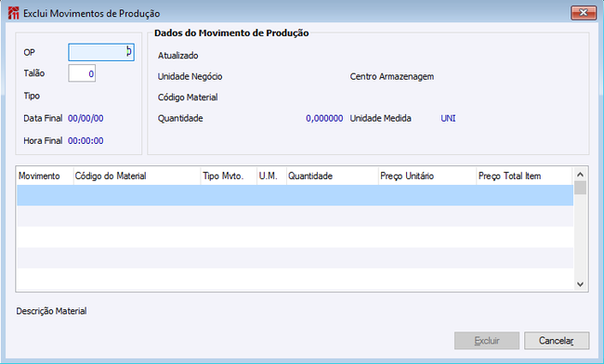
Task: Focus the OP input field
Action: pyautogui.click(x=101, y=52)
